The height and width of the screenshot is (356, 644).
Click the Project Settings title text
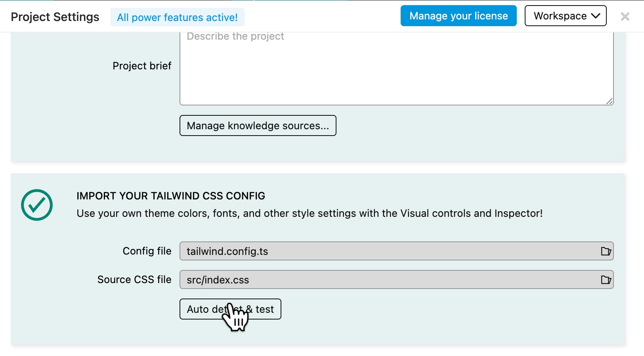55,17
